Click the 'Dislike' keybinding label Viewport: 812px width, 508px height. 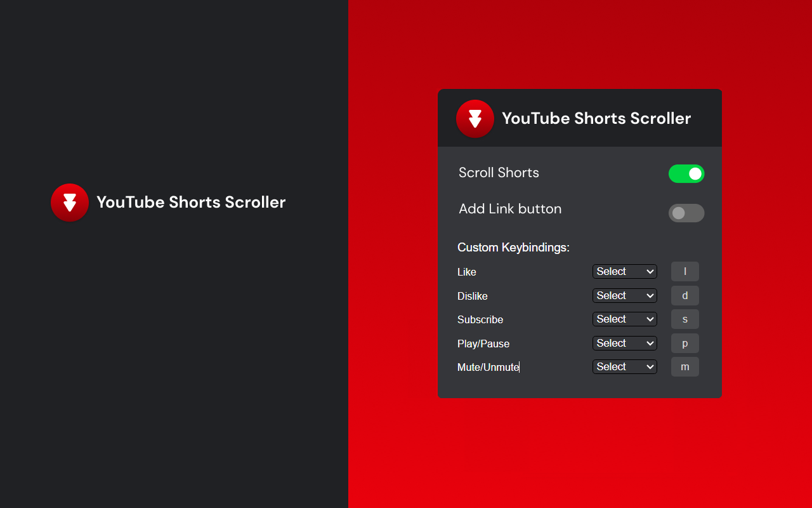click(x=473, y=296)
